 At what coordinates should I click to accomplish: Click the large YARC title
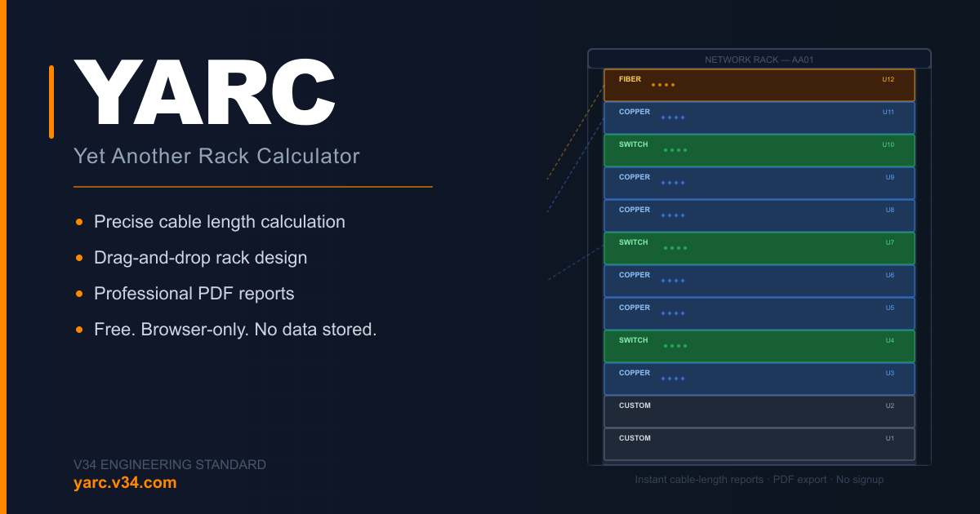(x=205, y=93)
